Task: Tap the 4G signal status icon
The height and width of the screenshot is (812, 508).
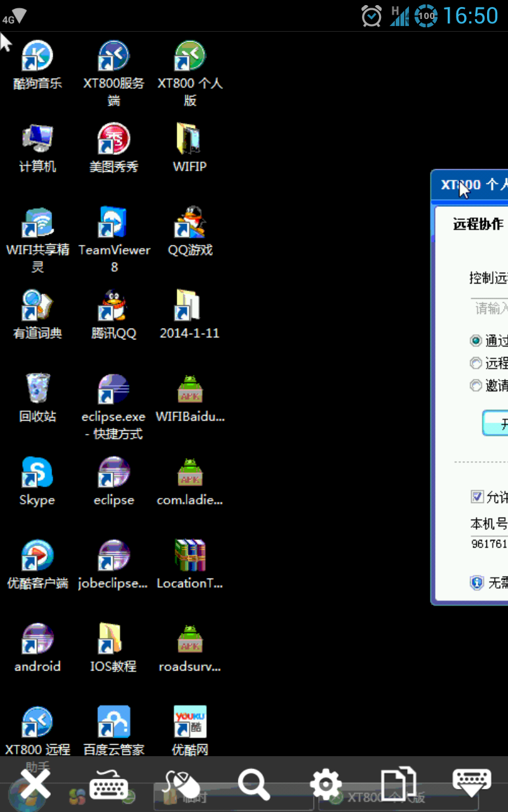Action: coord(14,16)
